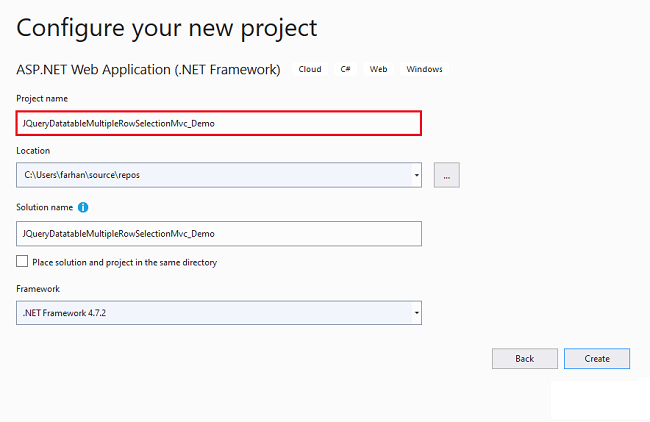Click the ASP.NET Web Application template title
Viewport: 650px width, 422px height.
148,70
